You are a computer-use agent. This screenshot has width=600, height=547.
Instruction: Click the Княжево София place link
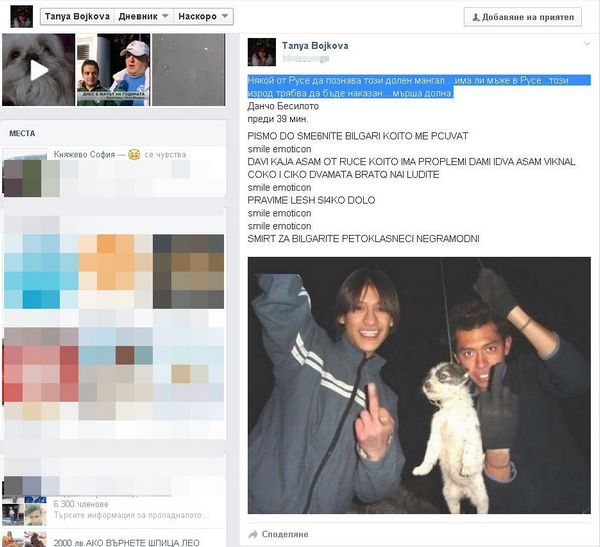(83, 155)
